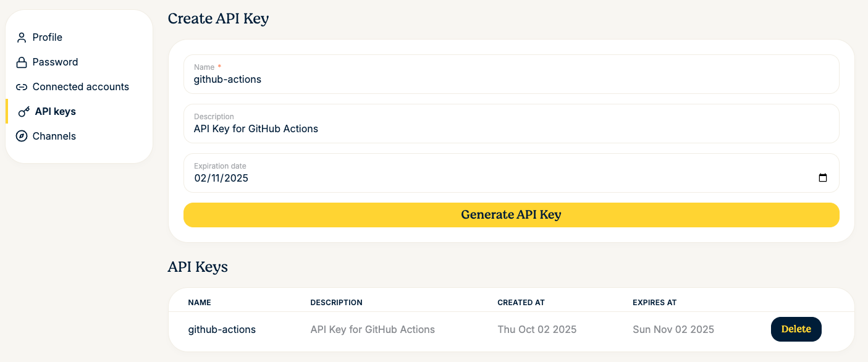Go to the Password section

point(55,62)
